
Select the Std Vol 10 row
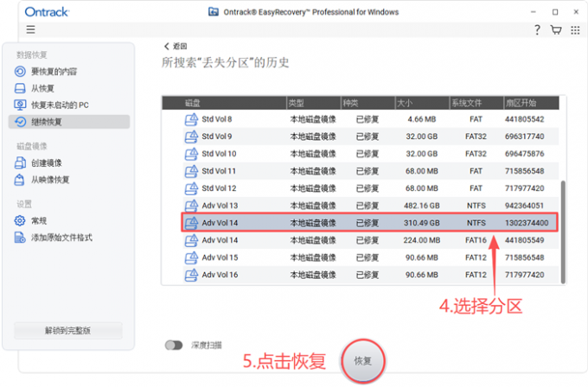371,154
